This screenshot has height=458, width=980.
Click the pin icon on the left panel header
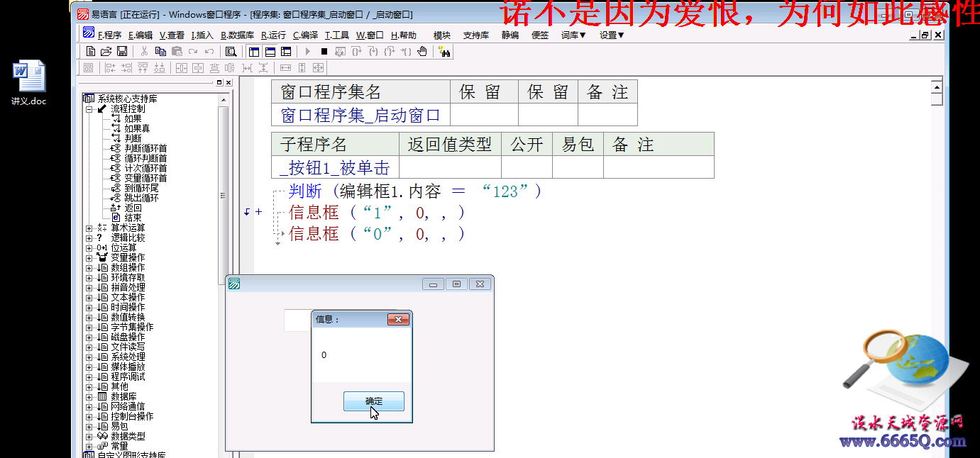[219, 83]
